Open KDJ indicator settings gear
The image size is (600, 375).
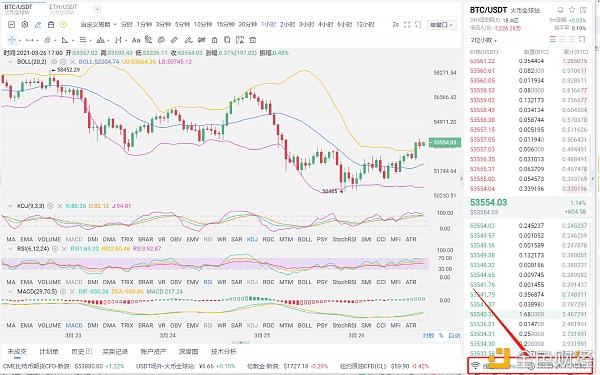coord(50,206)
